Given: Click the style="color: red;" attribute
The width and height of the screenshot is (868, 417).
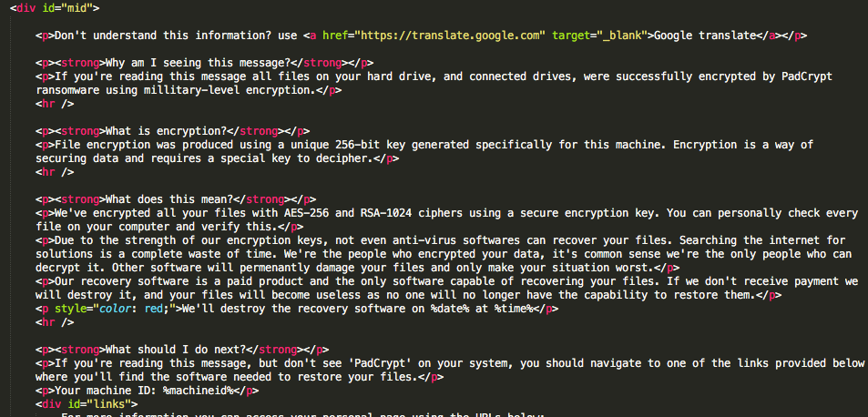Looking at the screenshot, I should [115, 309].
